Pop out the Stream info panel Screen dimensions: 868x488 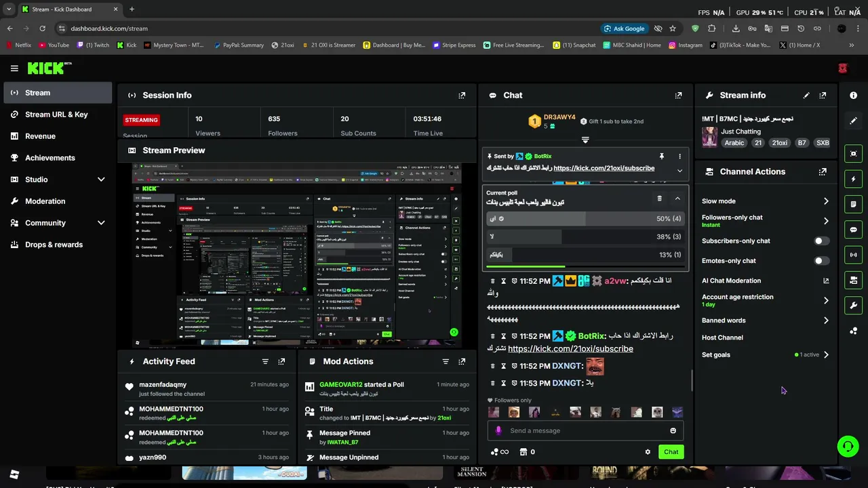click(823, 96)
